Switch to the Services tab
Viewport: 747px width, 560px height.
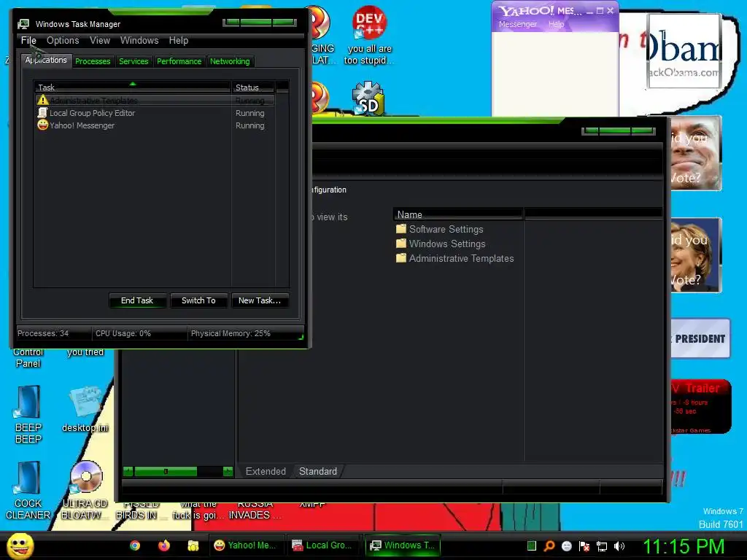tap(133, 61)
